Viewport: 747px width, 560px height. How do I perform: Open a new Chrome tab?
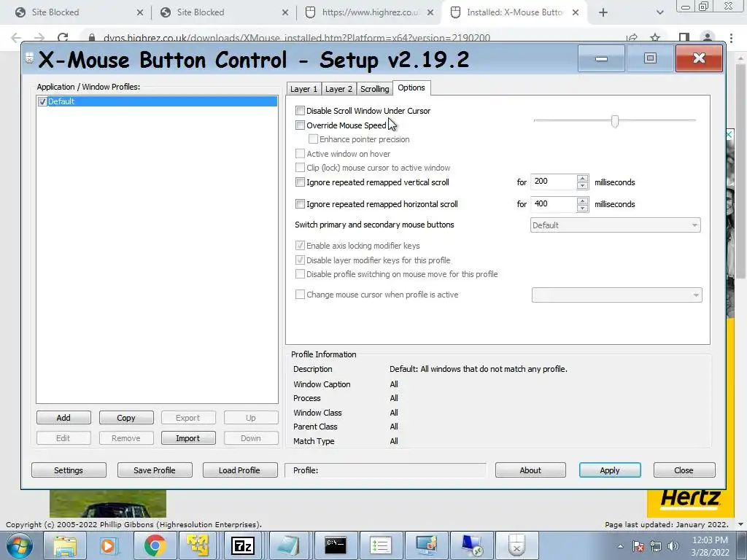[x=603, y=12]
